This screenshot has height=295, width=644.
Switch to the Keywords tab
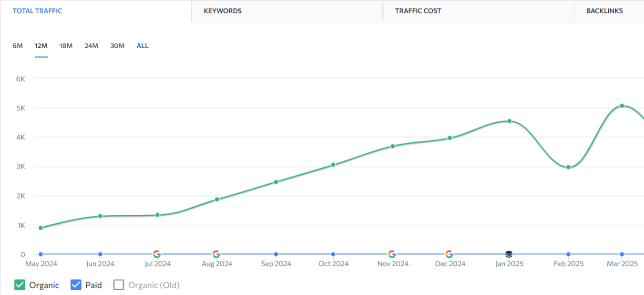[223, 11]
